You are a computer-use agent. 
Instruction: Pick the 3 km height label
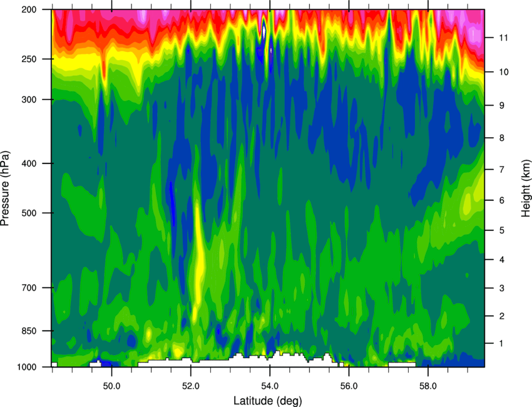pos(502,288)
